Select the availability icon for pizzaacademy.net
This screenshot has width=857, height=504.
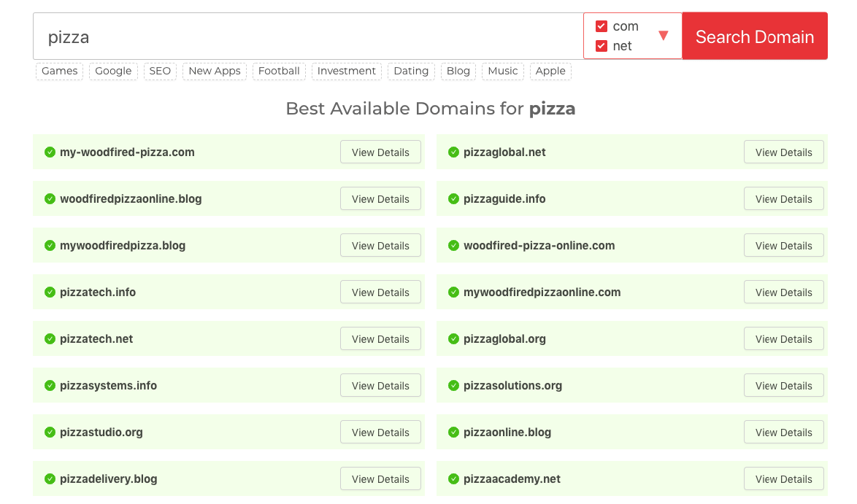(453, 478)
